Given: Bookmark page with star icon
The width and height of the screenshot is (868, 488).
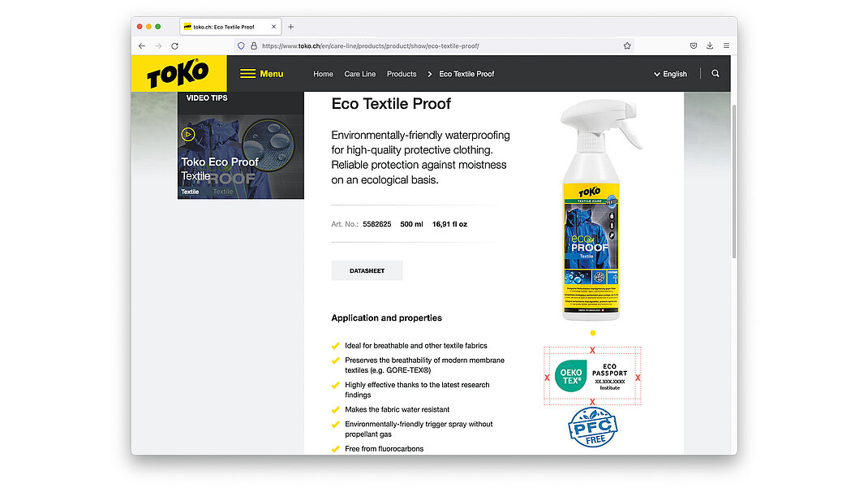Looking at the screenshot, I should pyautogui.click(x=627, y=46).
